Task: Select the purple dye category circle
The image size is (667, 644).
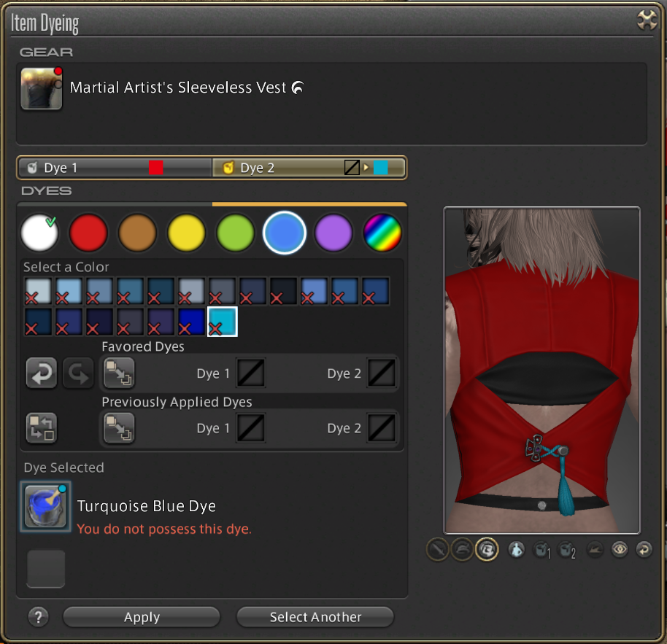Action: [333, 233]
